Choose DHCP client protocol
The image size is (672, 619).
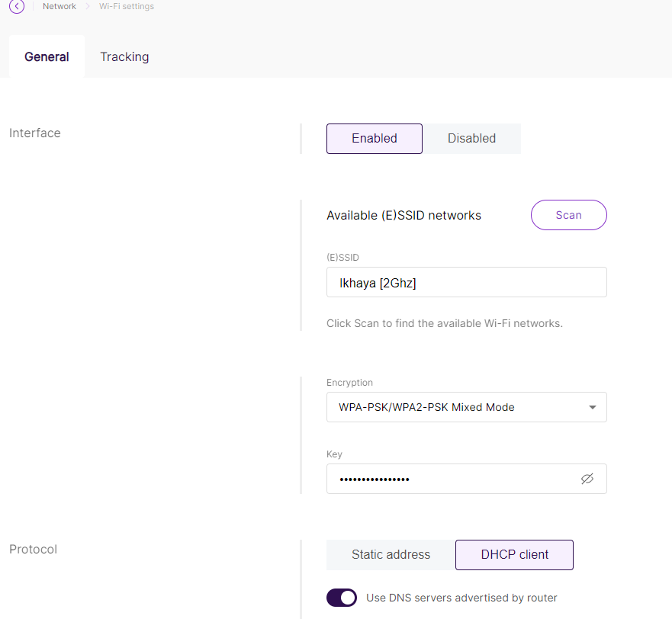(514, 555)
